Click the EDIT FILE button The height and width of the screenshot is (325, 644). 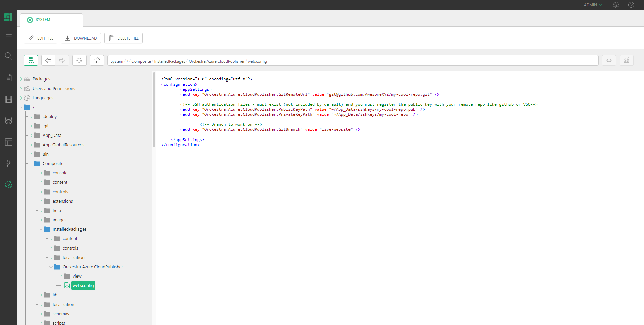coord(41,38)
